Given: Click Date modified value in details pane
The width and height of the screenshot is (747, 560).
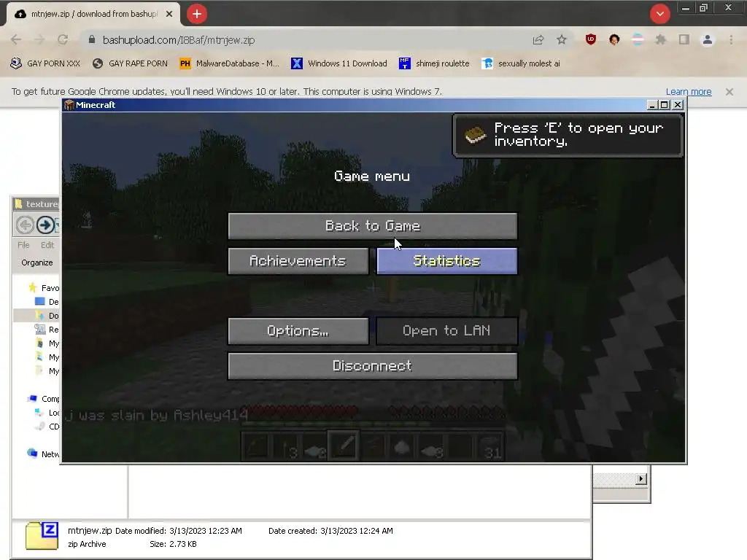Looking at the screenshot, I should [x=205, y=531].
